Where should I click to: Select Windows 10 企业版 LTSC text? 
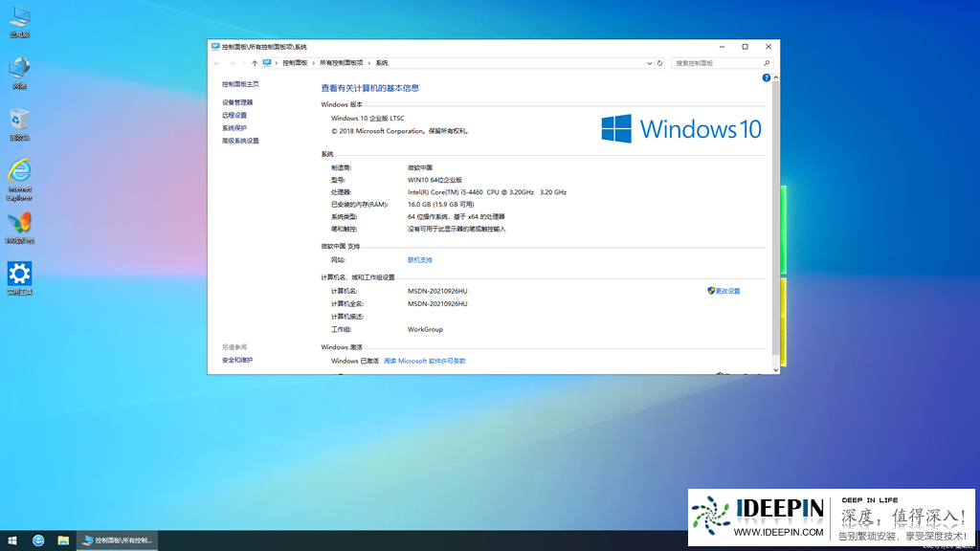(x=367, y=118)
